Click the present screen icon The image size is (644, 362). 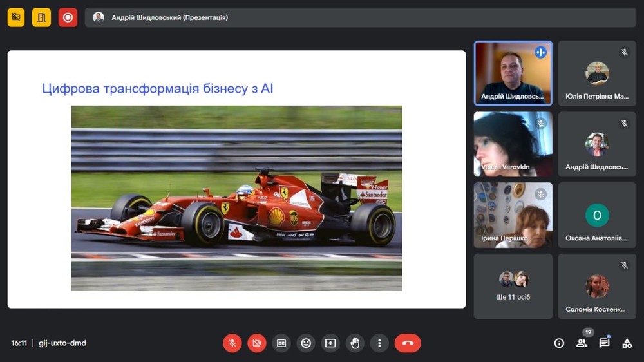[330, 343]
